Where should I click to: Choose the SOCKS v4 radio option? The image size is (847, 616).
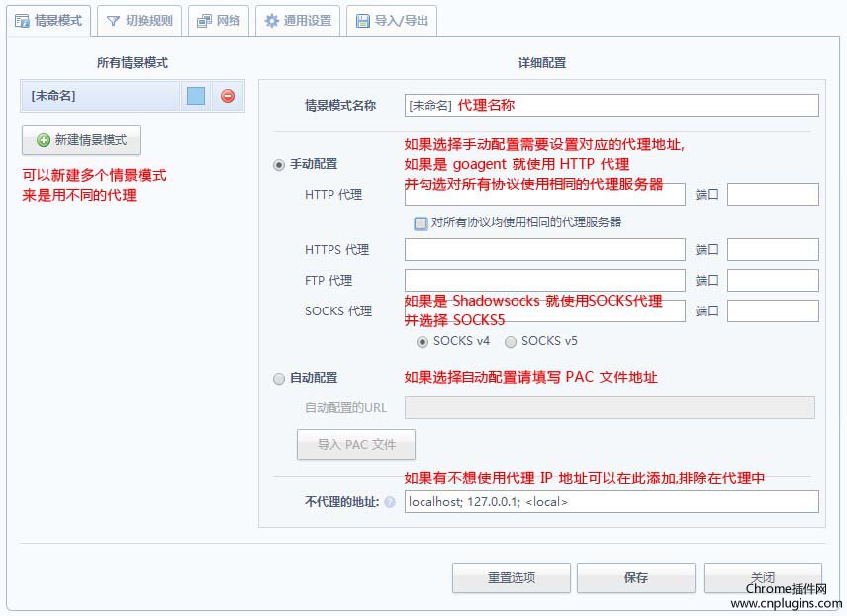pos(423,342)
